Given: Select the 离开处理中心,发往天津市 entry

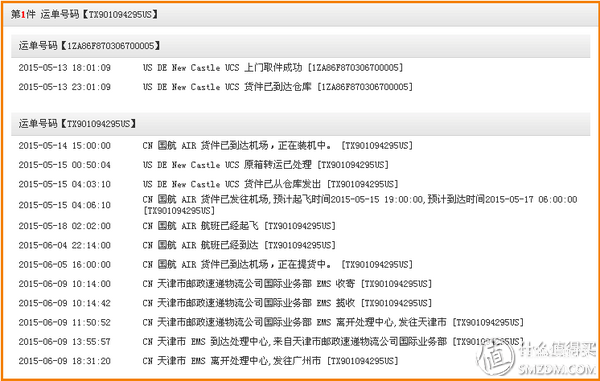Looking at the screenshot, I should point(333,322).
